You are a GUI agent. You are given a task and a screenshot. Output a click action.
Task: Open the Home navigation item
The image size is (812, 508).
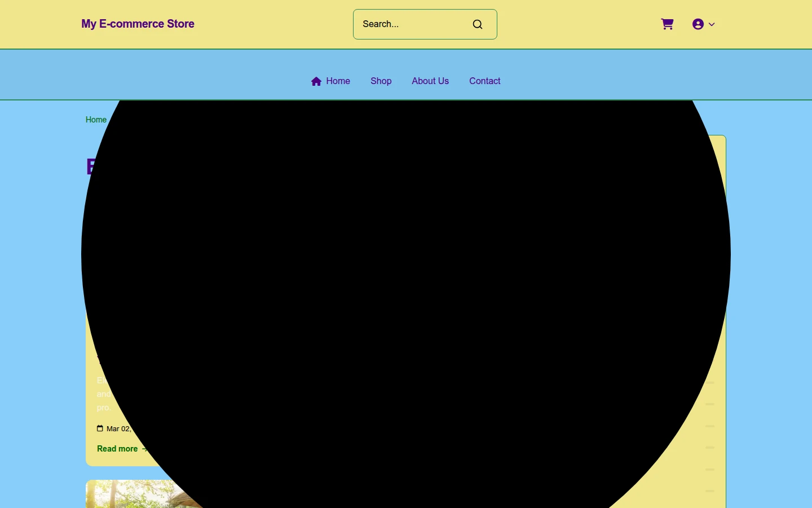click(330, 81)
